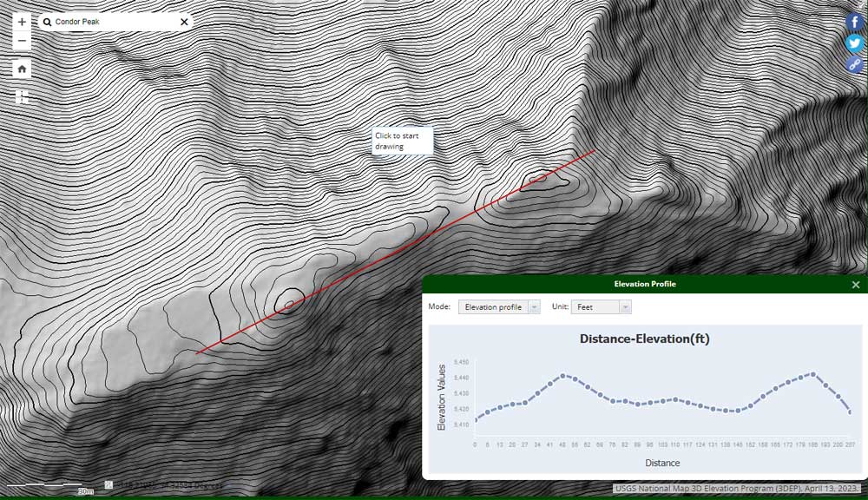Copy the map link with the chain icon
Screen dimensions: 868x500
(855, 64)
